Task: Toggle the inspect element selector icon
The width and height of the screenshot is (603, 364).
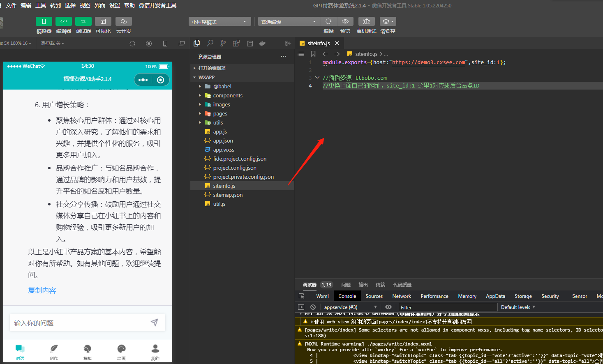Action: (301, 296)
